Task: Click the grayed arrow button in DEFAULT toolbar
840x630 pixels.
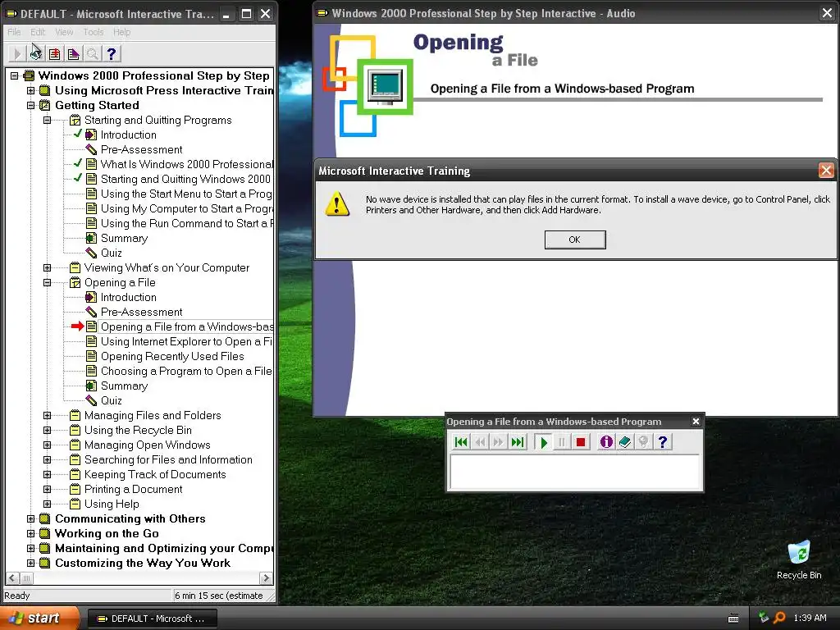Action: coord(17,53)
